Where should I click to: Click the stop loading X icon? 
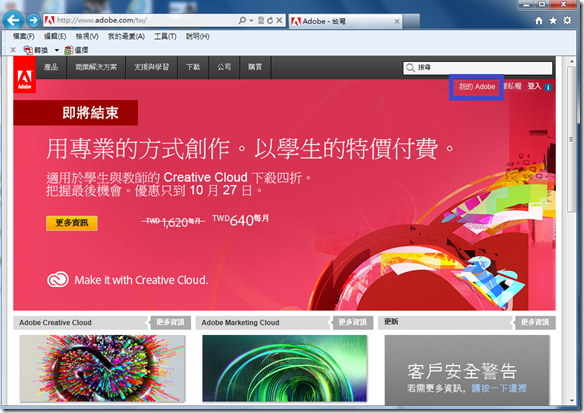pos(279,20)
